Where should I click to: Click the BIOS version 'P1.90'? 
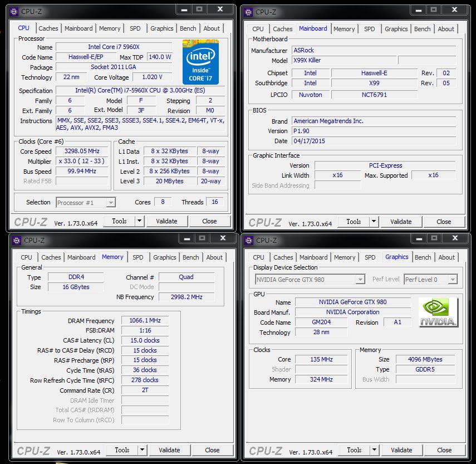pos(374,131)
